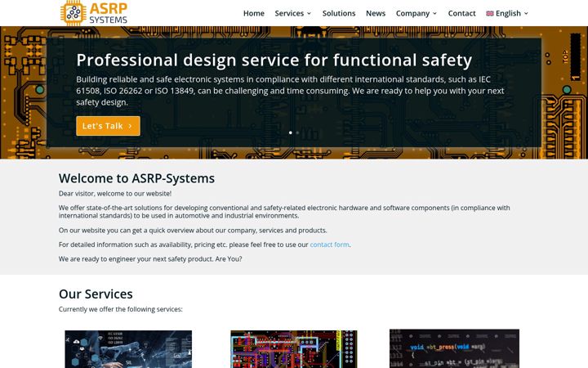This screenshot has height=368, width=588.
Task: Click the Let's Talk button
Action: click(x=108, y=126)
